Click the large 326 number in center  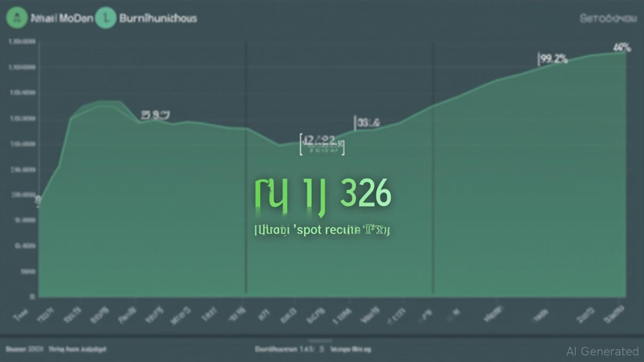point(365,193)
